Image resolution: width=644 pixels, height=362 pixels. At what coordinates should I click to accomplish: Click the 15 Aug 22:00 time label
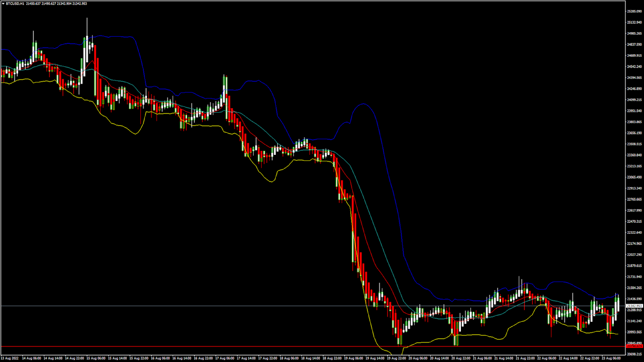tap(139, 358)
